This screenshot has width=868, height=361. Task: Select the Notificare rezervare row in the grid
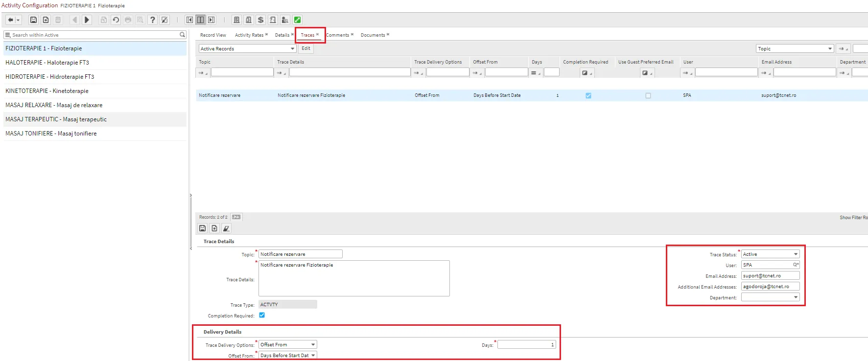pyautogui.click(x=532, y=96)
